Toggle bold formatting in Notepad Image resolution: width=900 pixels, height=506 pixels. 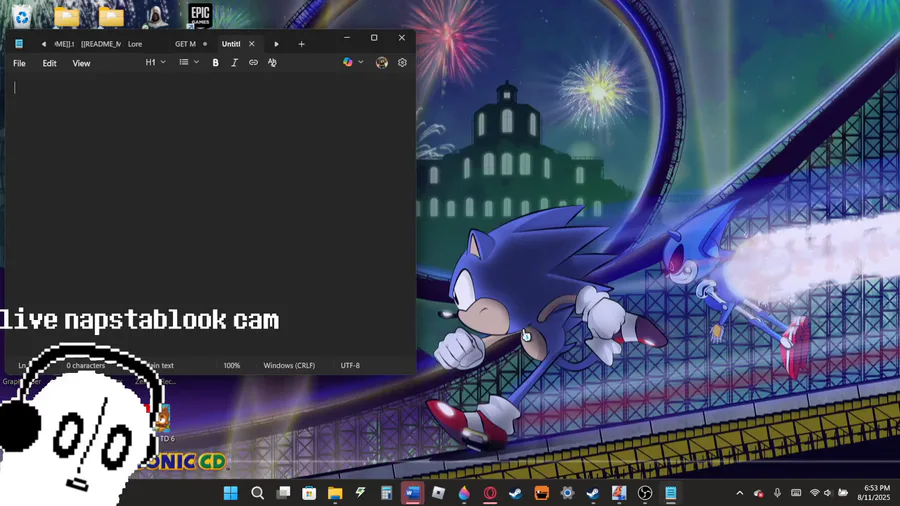pyautogui.click(x=215, y=63)
